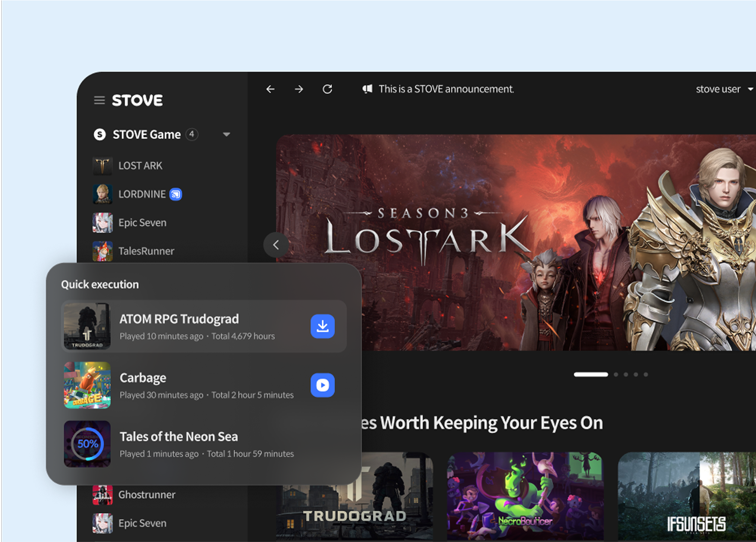This screenshot has height=542, width=756.
Task: Click the STOVE Game round S icon
Action: point(100,134)
